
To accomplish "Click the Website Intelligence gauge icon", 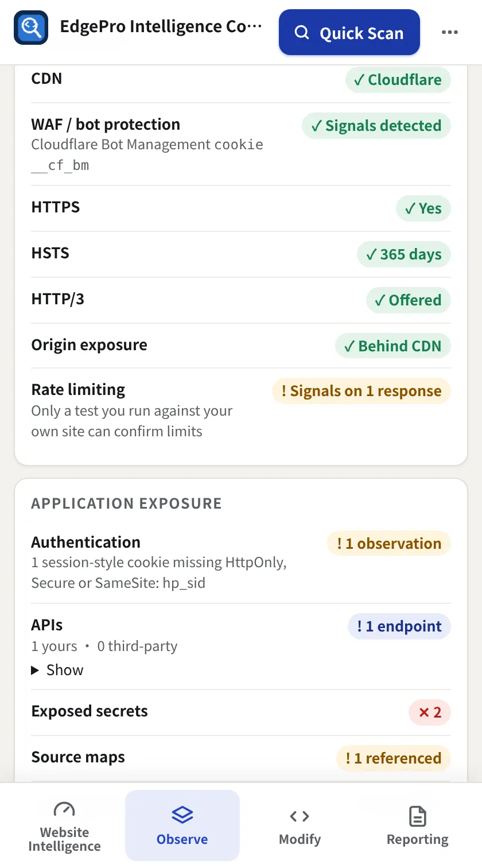I will coord(64,811).
